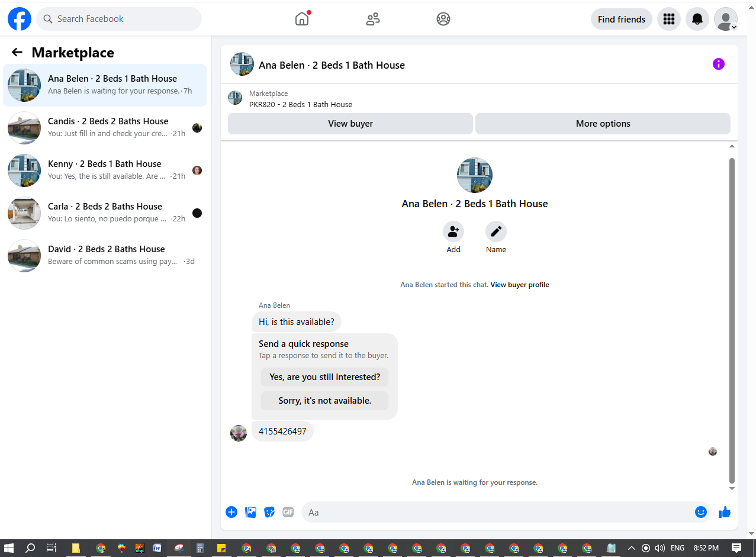
Task: Click the 'PKR820 - 2 Beds 1 Bath House' listing
Action: [x=301, y=104]
